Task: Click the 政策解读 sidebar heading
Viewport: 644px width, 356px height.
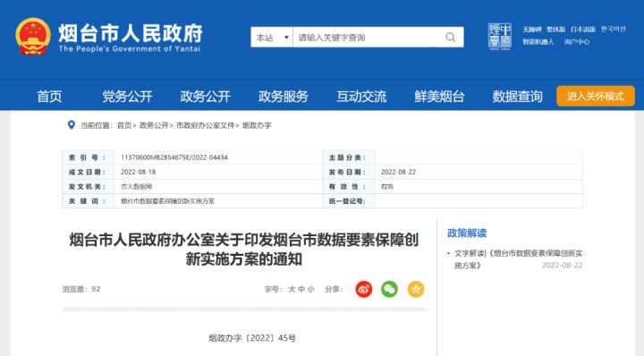Action: tap(467, 233)
